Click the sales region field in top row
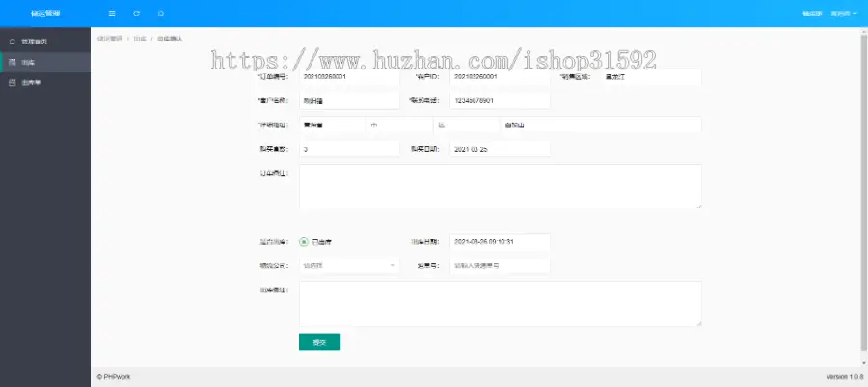The image size is (868, 387). coord(651,77)
